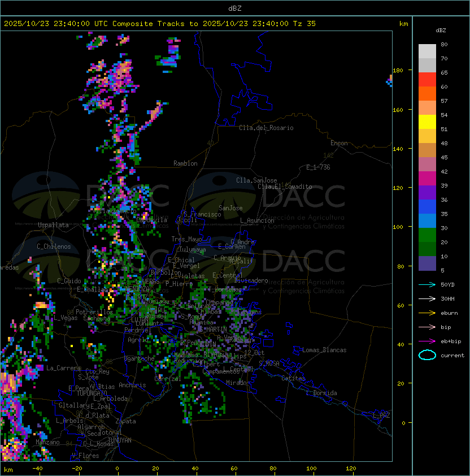The width and height of the screenshot is (470, 476).
Task: Click the Clla.El_Cavadito place label
Action: tap(285, 187)
